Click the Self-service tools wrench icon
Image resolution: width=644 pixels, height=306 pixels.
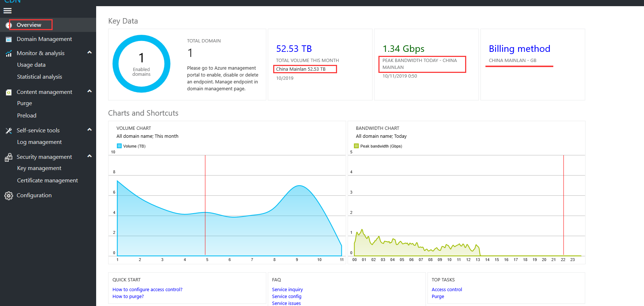coord(9,131)
